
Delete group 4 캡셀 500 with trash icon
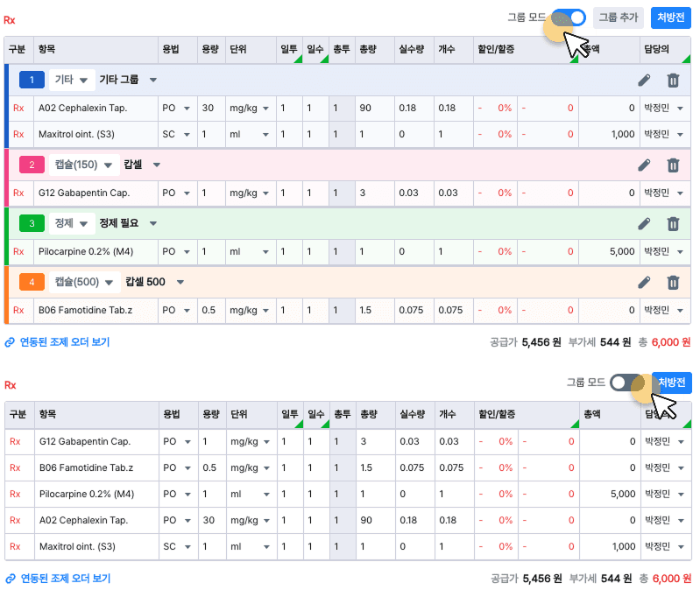point(673,282)
